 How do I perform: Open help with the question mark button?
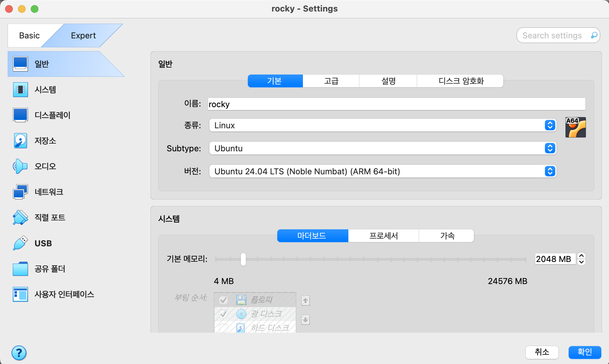click(x=19, y=353)
